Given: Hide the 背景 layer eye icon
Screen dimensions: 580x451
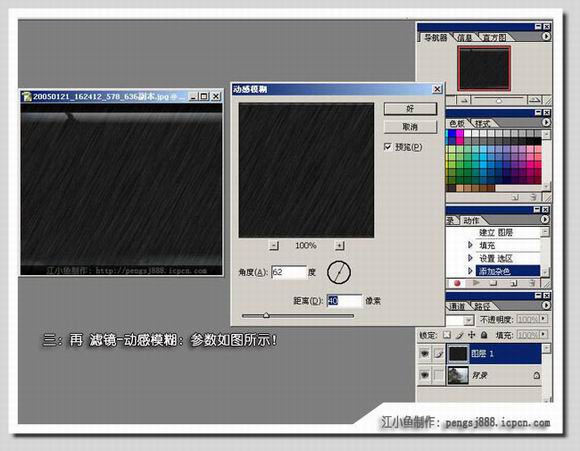Looking at the screenshot, I should coord(425,375).
